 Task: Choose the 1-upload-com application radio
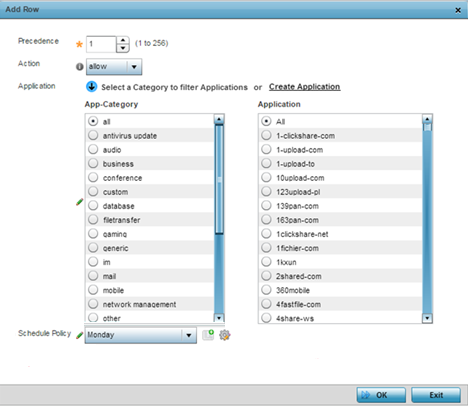[x=266, y=149]
